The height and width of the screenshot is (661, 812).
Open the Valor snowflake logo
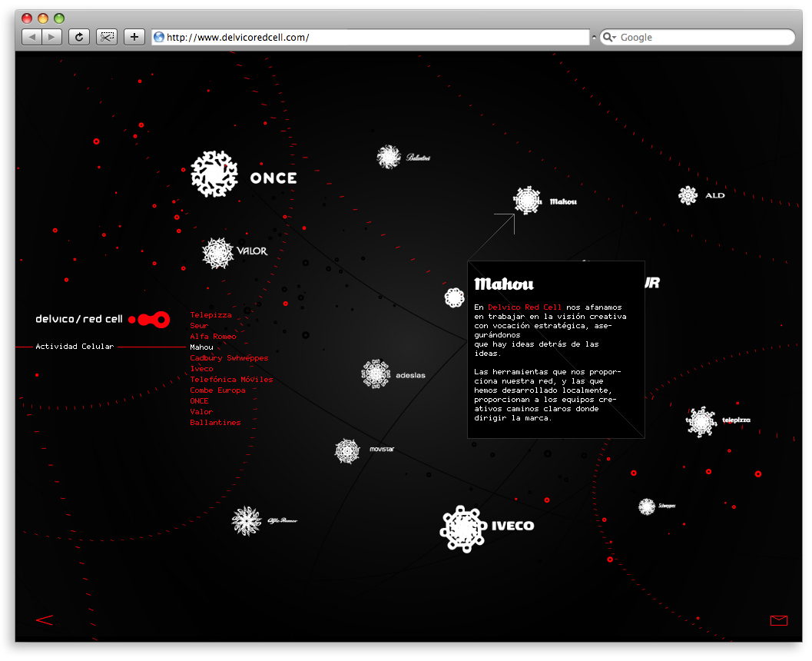coord(217,253)
